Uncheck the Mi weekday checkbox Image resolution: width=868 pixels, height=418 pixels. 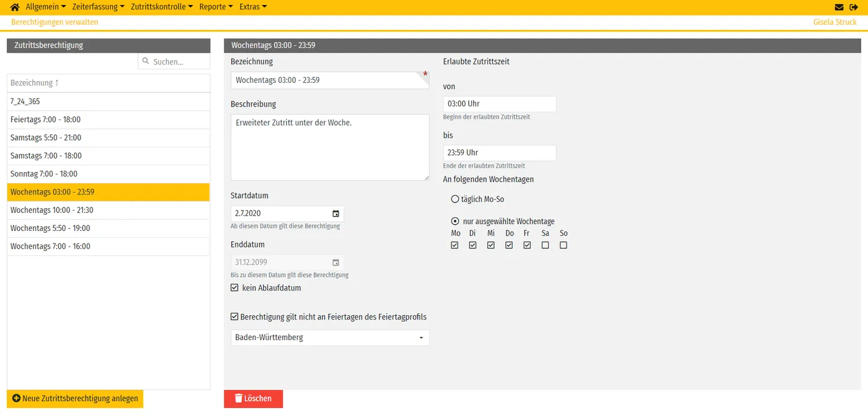click(490, 245)
